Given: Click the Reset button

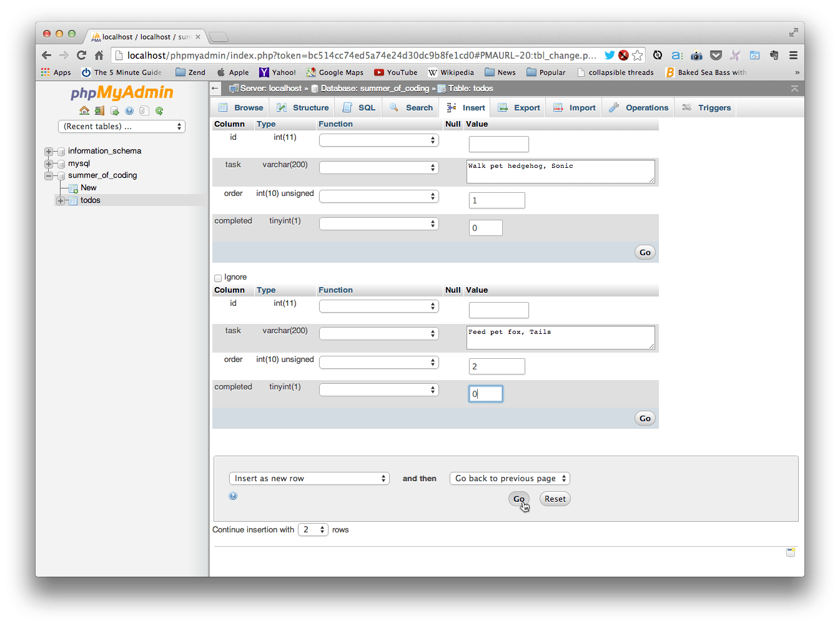Looking at the screenshot, I should (x=555, y=498).
